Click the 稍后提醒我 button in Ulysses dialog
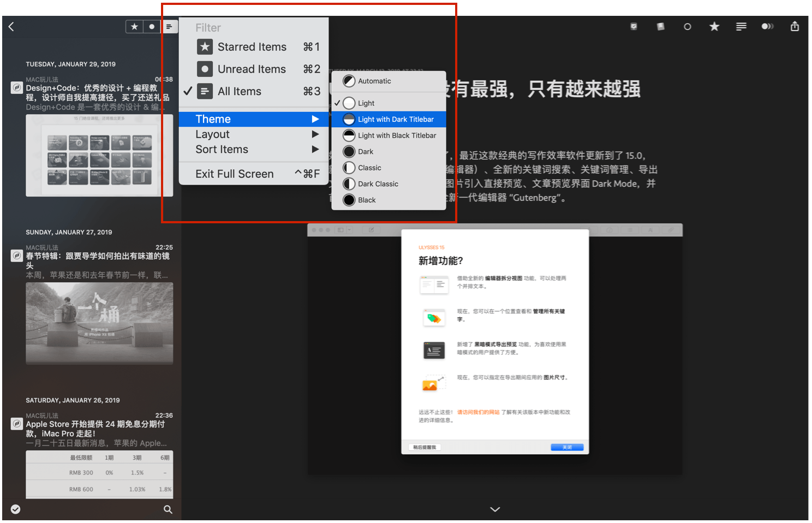The height and width of the screenshot is (523, 812). 425,447
